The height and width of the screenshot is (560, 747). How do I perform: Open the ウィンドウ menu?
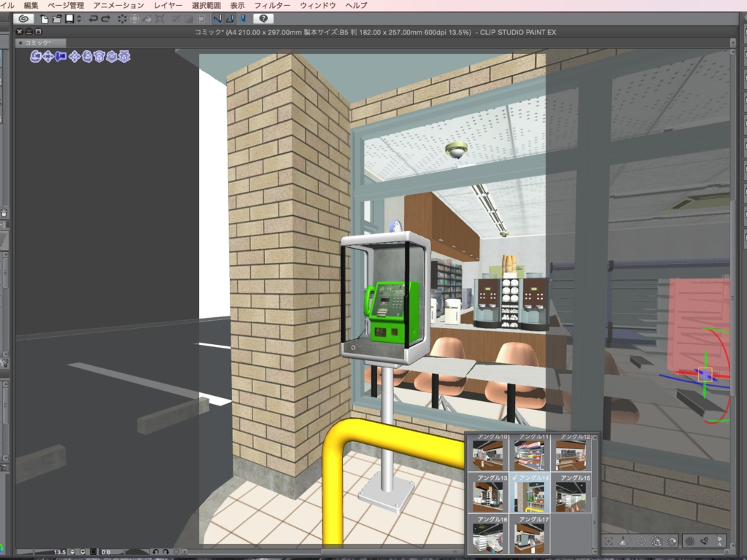coord(318,5)
